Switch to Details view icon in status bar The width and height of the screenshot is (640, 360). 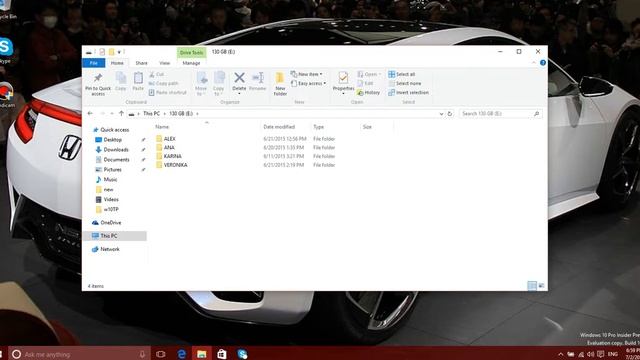coord(532,286)
